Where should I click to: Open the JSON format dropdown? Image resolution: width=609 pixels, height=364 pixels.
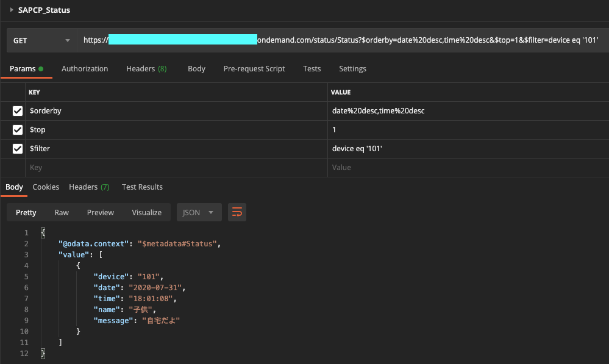pos(199,212)
